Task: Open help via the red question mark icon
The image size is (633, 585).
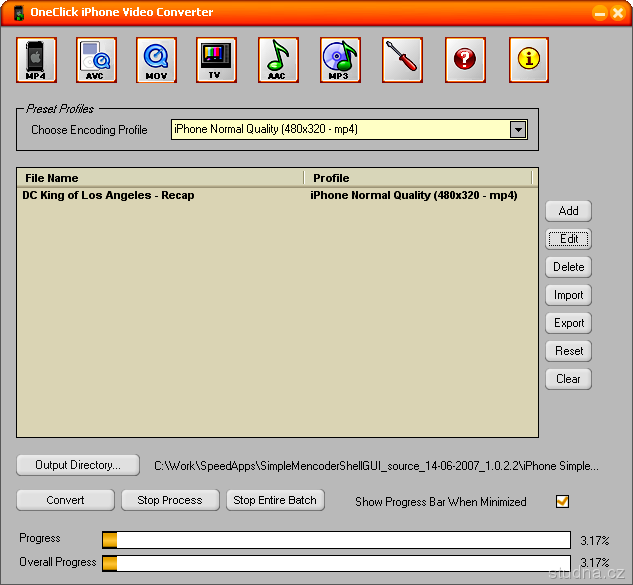Action: click(465, 60)
